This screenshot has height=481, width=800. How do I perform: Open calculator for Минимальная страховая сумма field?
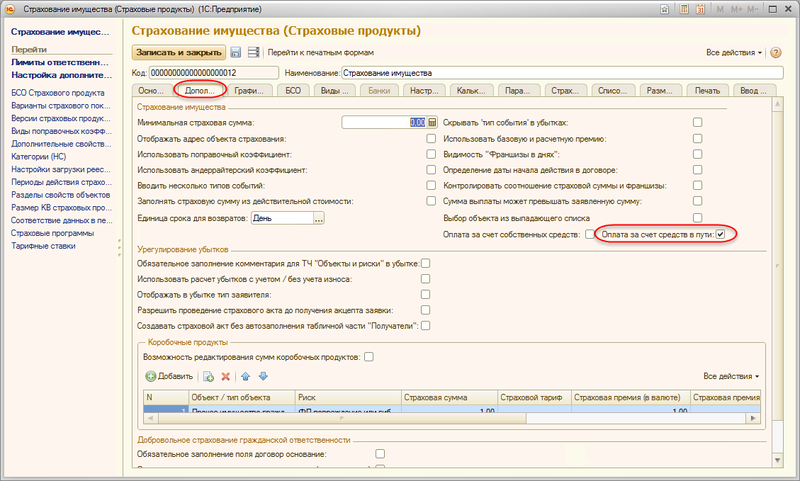click(x=432, y=123)
